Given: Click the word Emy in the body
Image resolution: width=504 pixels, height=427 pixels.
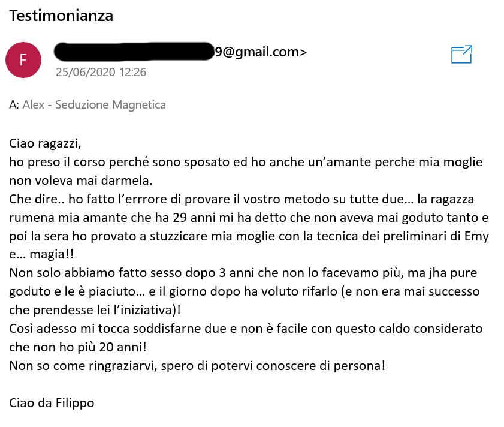Looking at the screenshot, I should click(x=476, y=236).
